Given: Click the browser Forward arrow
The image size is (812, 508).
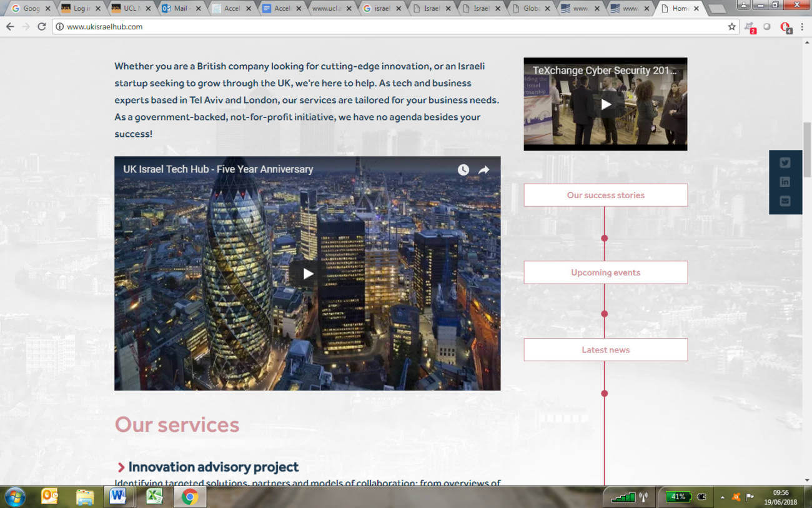Looking at the screenshot, I should [26, 27].
